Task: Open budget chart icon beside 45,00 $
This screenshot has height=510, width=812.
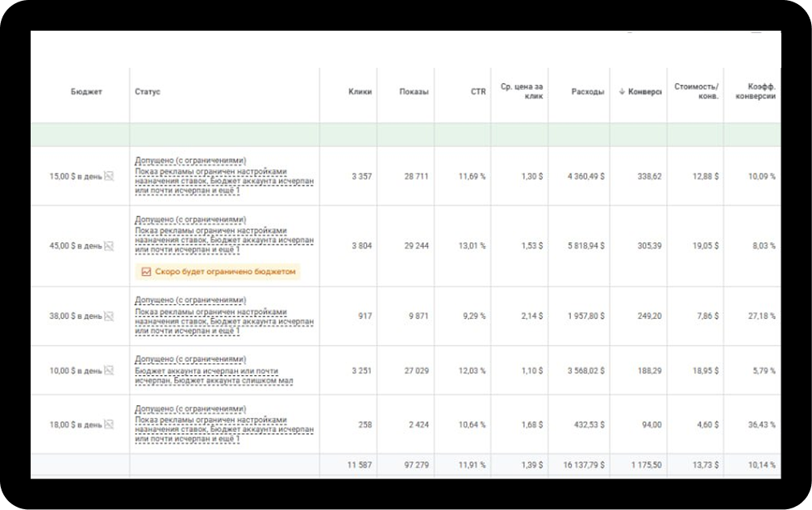Action: tap(110, 245)
